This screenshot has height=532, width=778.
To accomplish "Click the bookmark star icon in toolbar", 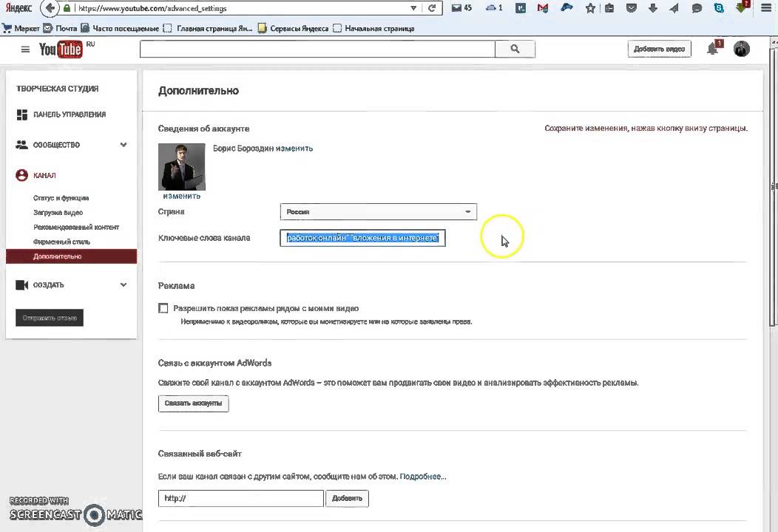I will (x=590, y=9).
